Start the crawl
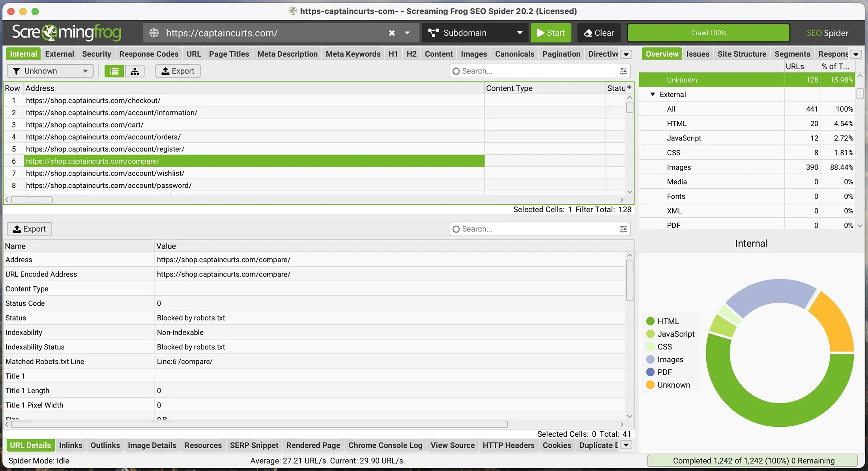This screenshot has height=471, width=868. (x=551, y=33)
